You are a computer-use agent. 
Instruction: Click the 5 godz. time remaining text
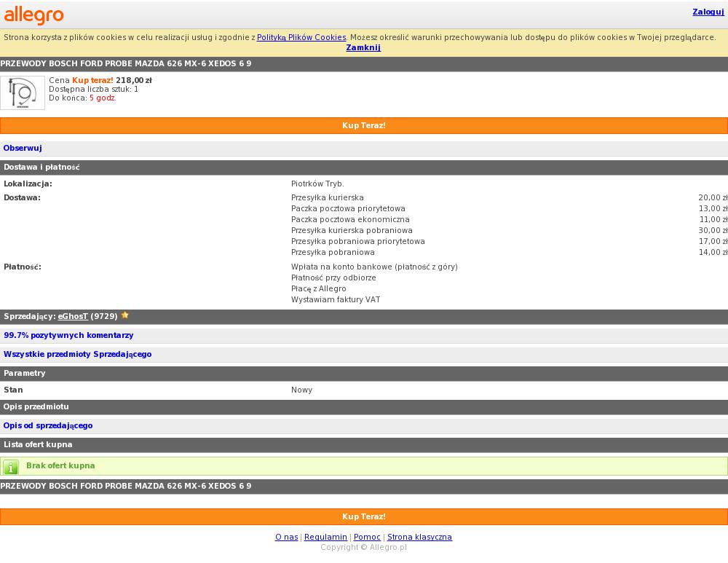point(103,98)
